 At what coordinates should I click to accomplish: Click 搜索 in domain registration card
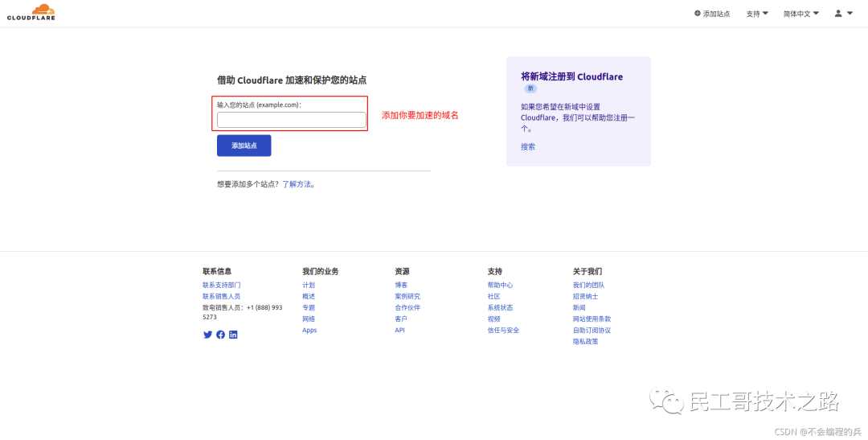tap(527, 147)
